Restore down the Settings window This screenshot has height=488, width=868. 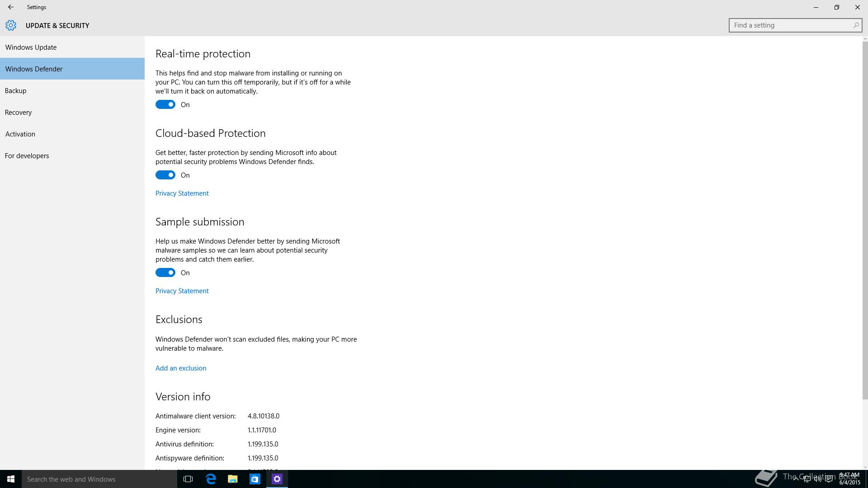(x=837, y=7)
